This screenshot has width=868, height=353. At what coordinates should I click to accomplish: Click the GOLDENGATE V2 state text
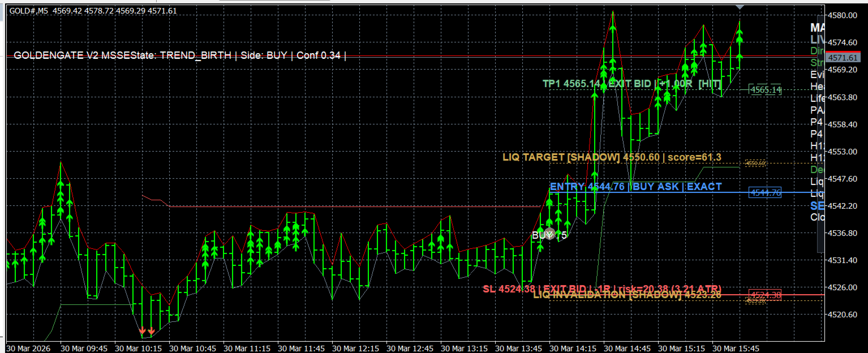pyautogui.click(x=180, y=55)
